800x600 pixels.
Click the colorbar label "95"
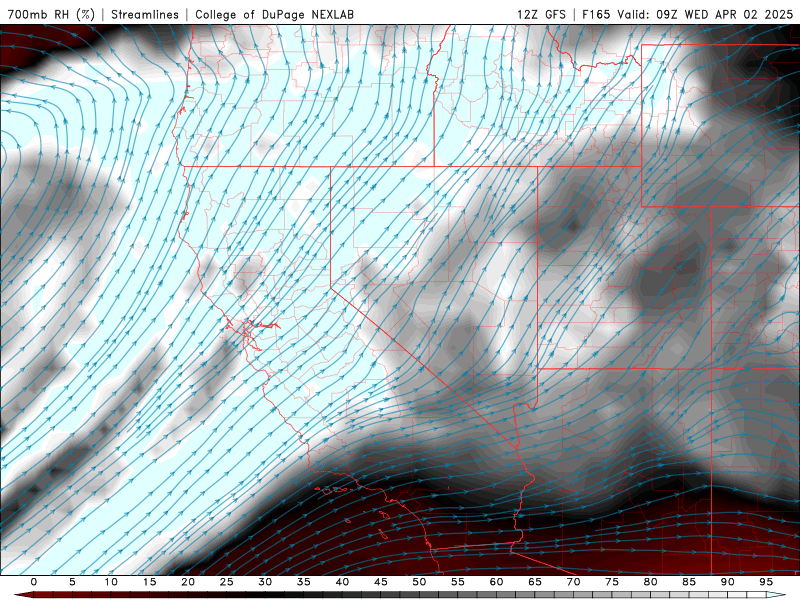766,582
